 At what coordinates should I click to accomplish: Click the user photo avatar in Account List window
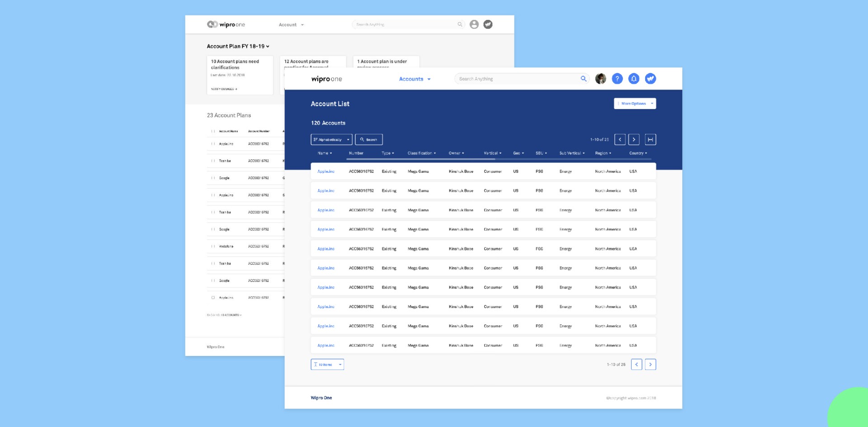click(x=600, y=79)
